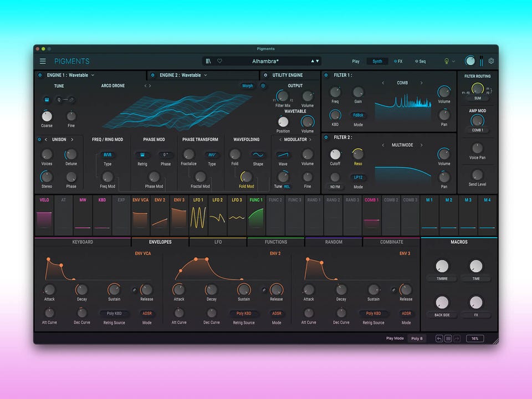The width and height of the screenshot is (532, 399).
Task: Toggle Engine 2 power button
Action: click(x=153, y=75)
